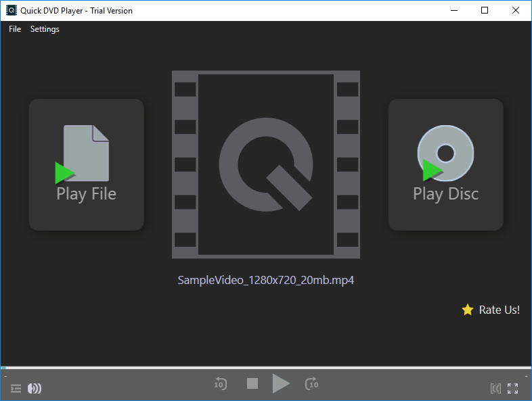Maximize the Quick DVD Player window

[x=485, y=11]
